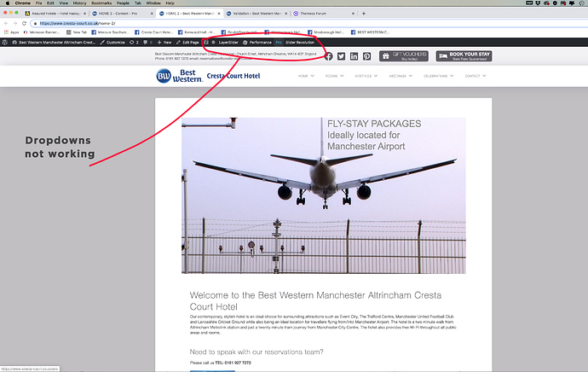Open the Best Western site name menu
Viewport: 588px width, 372px height.
pos(54,43)
